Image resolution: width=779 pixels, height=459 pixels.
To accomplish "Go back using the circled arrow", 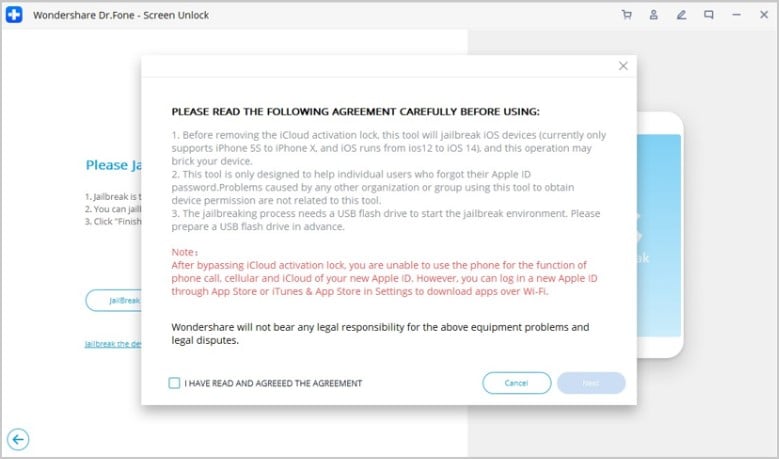I will [x=18, y=439].
